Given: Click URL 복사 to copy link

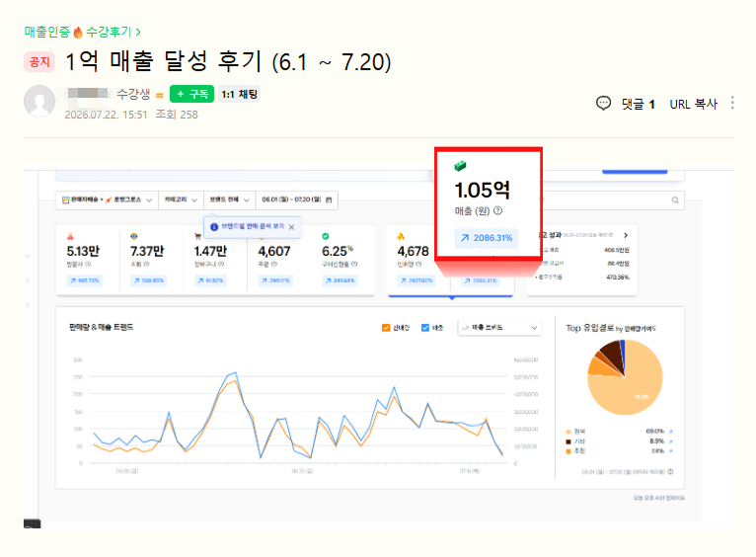Looking at the screenshot, I should 693,104.
